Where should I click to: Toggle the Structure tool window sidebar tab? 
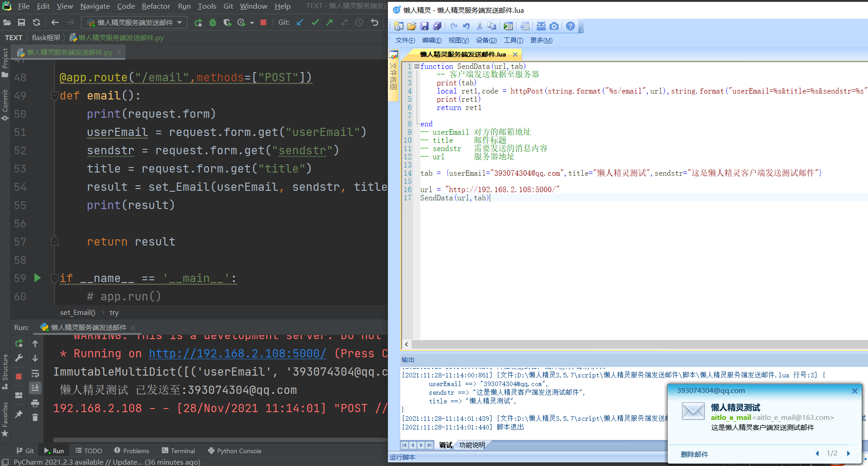(5, 372)
